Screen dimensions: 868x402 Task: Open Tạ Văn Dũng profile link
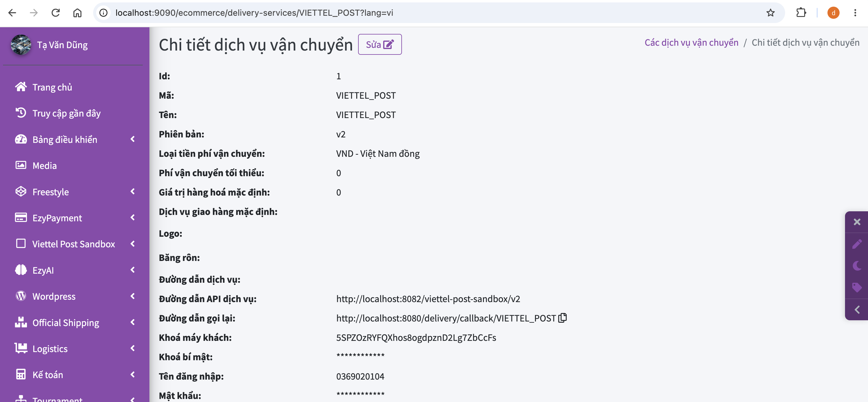click(62, 45)
